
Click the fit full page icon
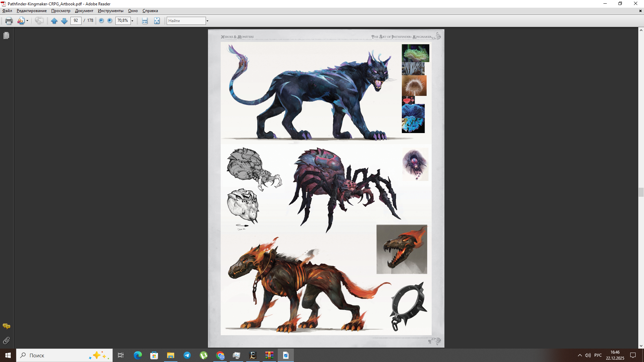pos(157,21)
